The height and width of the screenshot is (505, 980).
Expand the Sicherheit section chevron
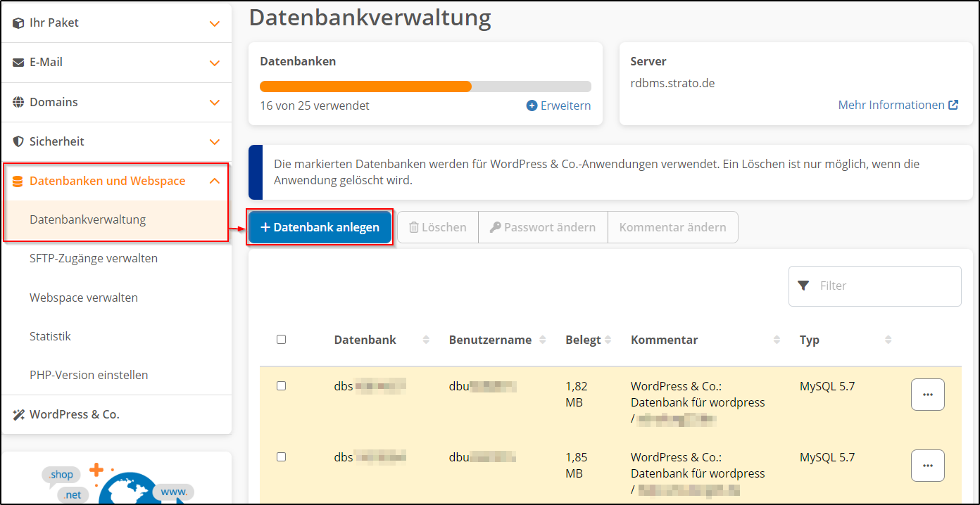click(x=215, y=142)
